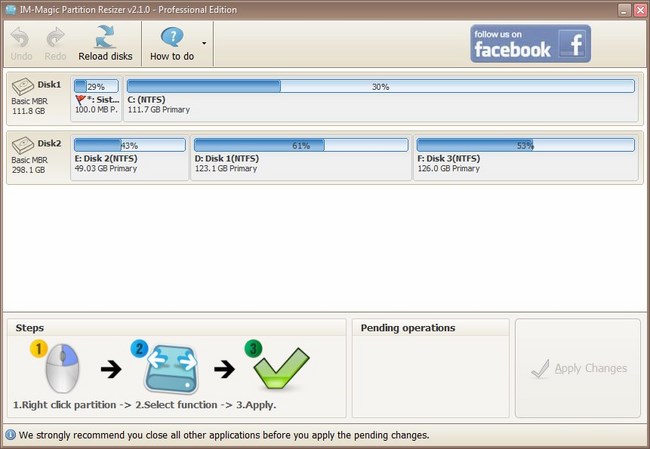Select the F: Disk 3 partition
650x449 pixels.
coord(525,163)
